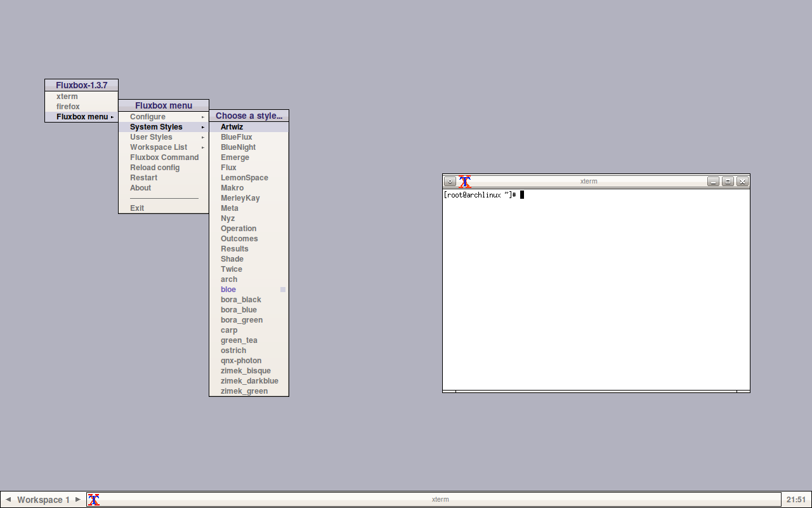The height and width of the screenshot is (508, 812).
Task: Click the xterm window stick button
Action: (450, 181)
